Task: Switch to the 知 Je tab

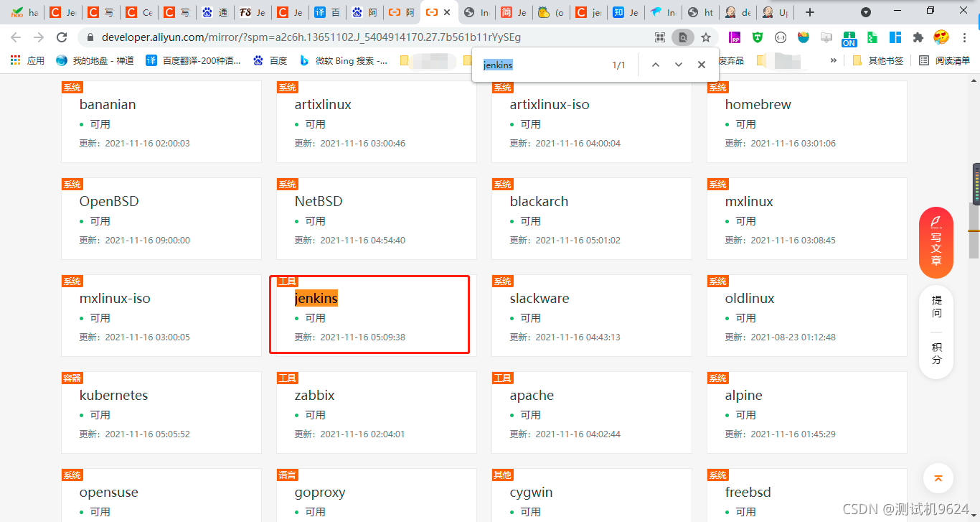Action: tap(626, 12)
